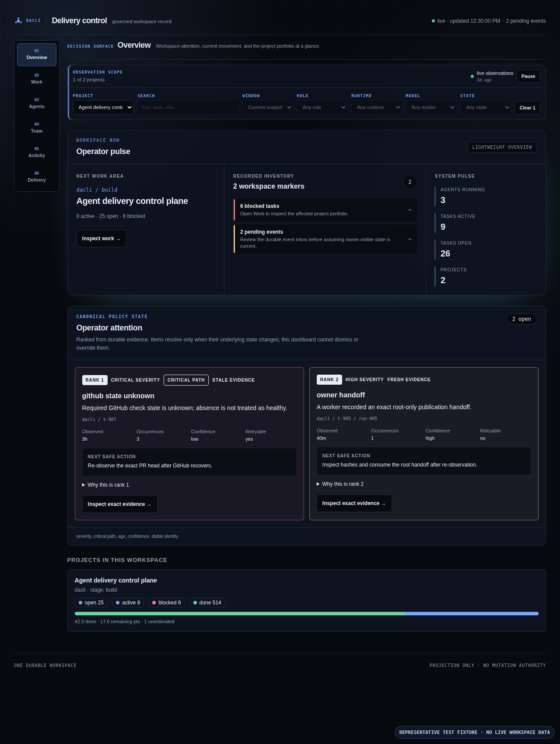Click the dacli / t-905 / run-905 reference
Image resolution: width=560 pixels, height=744 pixels.
(346, 418)
